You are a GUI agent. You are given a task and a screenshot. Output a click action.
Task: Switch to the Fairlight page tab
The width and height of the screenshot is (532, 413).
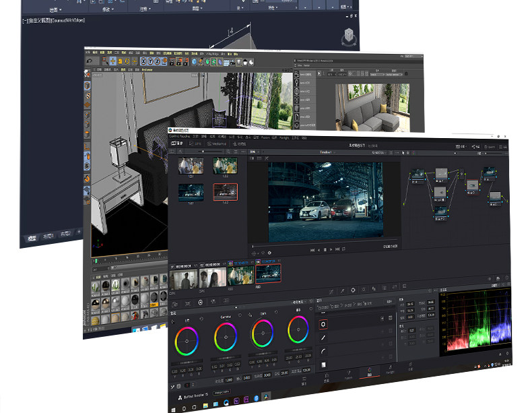click(x=390, y=370)
